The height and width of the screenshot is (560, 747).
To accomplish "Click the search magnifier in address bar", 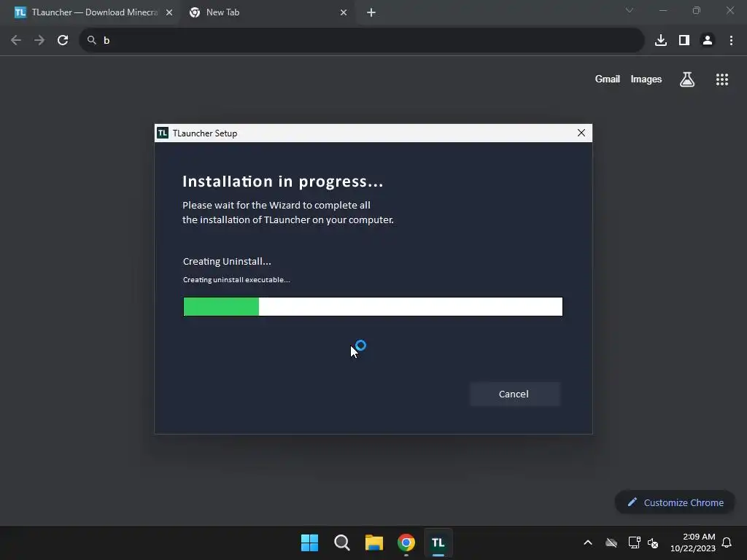I will (91, 40).
